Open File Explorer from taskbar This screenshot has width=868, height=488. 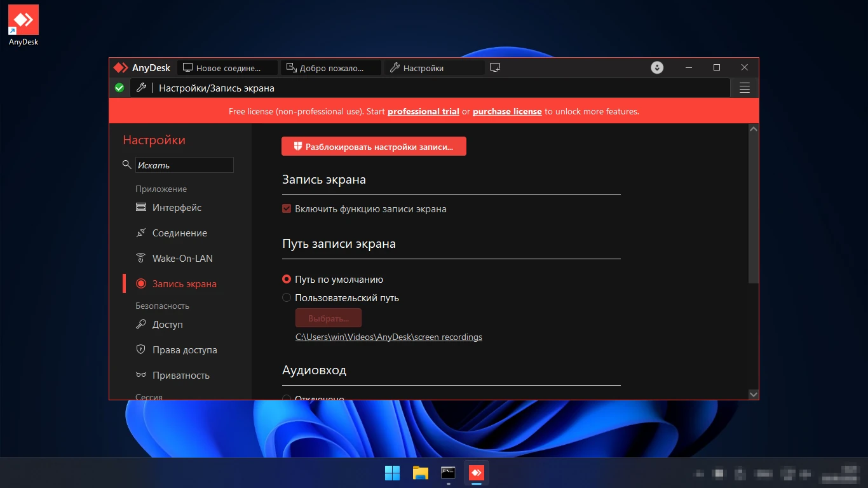421,473
